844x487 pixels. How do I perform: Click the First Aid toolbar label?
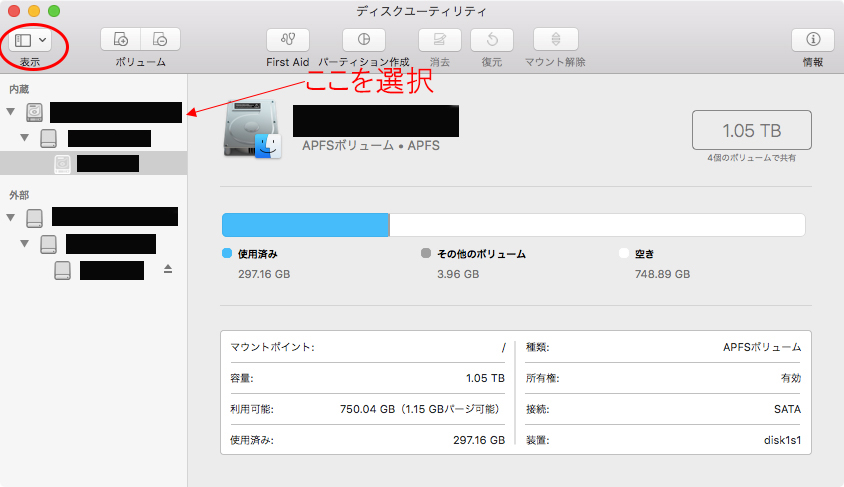coord(287,62)
